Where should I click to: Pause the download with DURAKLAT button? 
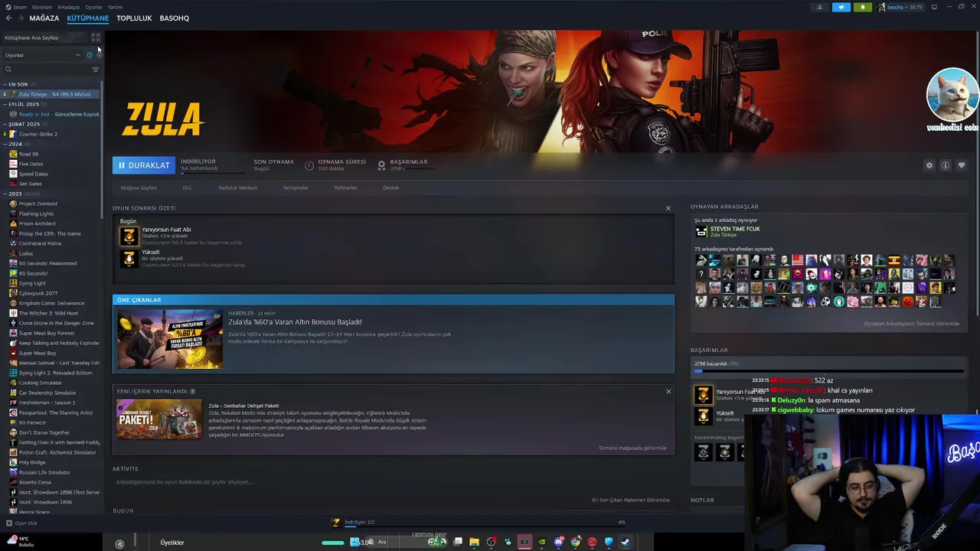click(144, 165)
